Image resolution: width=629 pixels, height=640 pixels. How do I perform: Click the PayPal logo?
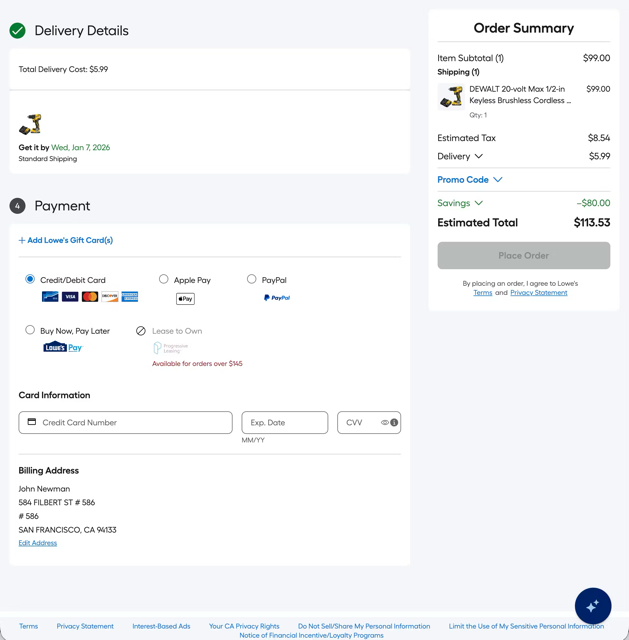click(277, 298)
